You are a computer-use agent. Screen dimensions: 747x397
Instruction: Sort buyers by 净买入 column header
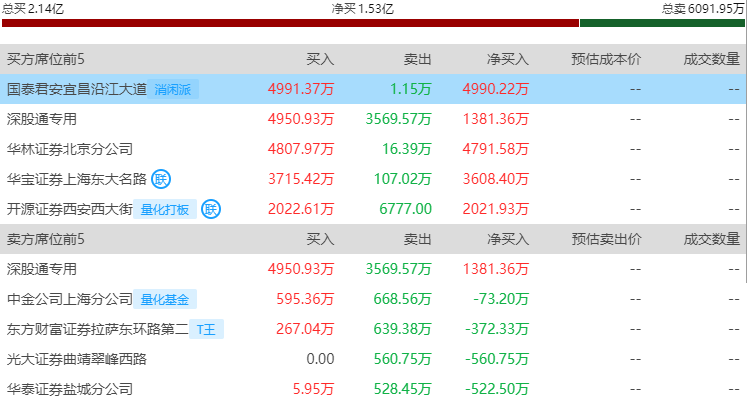(x=508, y=59)
